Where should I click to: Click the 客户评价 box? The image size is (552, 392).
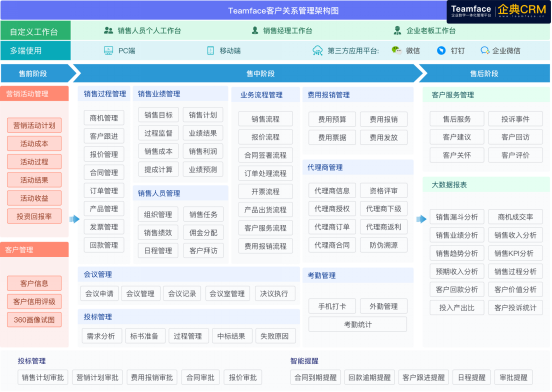tap(515, 155)
